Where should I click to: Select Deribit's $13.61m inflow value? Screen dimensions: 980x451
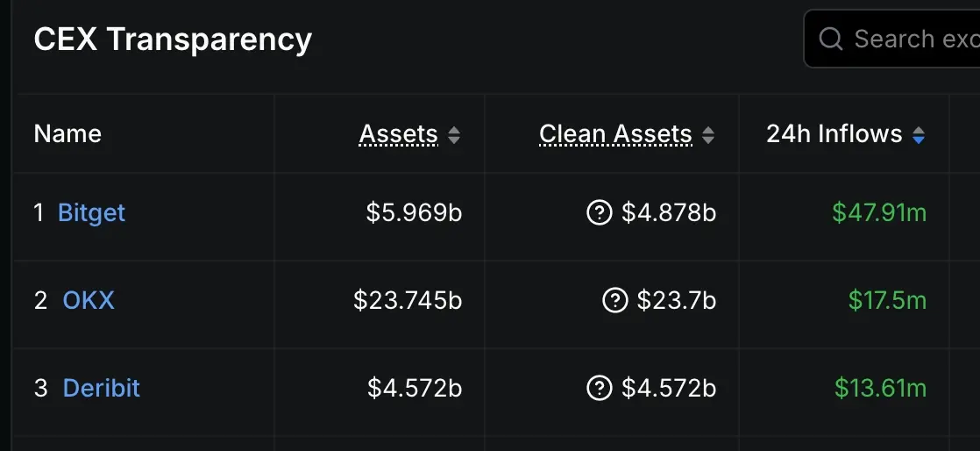[x=880, y=388]
